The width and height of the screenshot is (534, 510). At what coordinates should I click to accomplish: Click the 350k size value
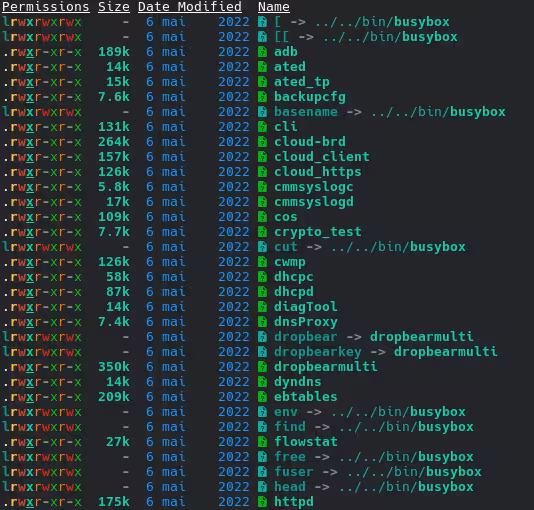pos(114,366)
